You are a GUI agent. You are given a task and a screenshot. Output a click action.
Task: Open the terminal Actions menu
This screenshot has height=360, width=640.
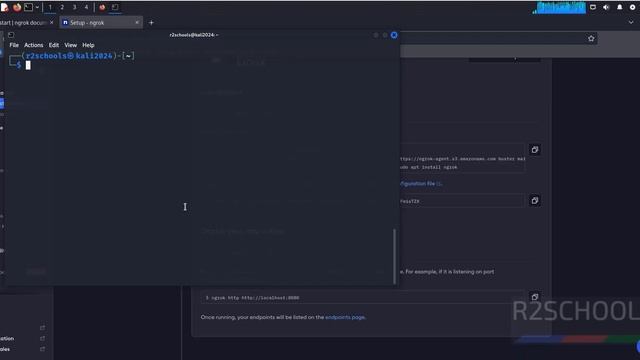33,45
